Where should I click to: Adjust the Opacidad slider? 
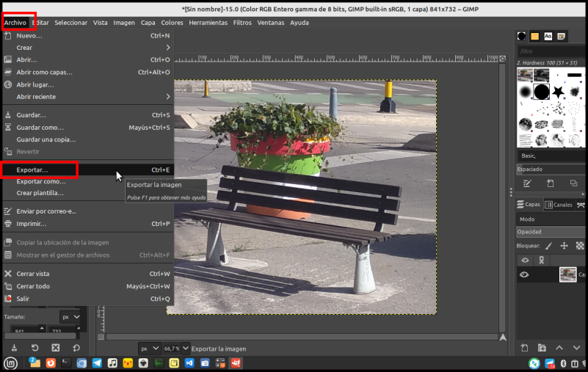click(551, 232)
